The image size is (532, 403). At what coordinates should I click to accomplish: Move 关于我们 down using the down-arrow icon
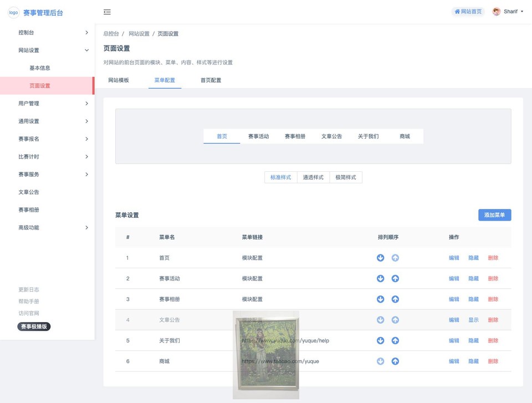pyautogui.click(x=380, y=340)
